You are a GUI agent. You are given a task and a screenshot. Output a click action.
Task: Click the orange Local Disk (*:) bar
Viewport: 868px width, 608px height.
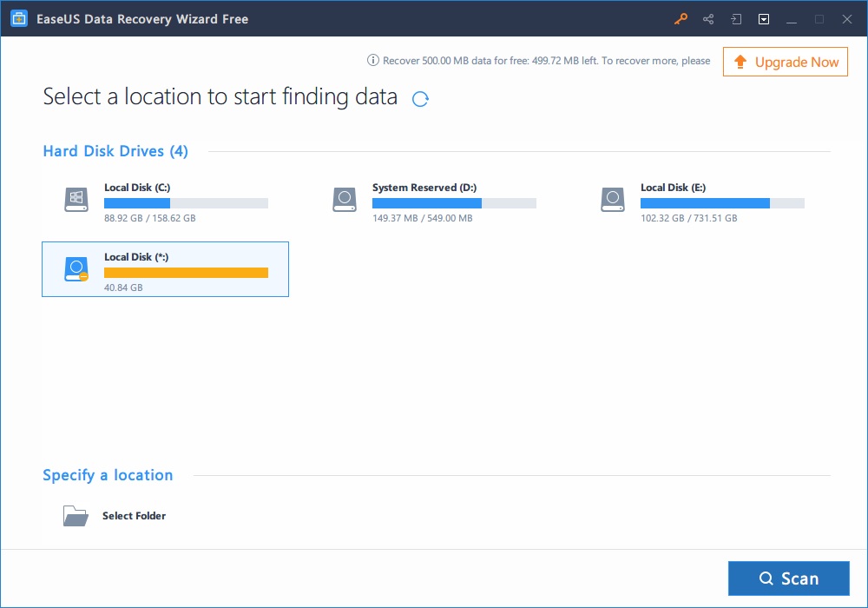[186, 273]
